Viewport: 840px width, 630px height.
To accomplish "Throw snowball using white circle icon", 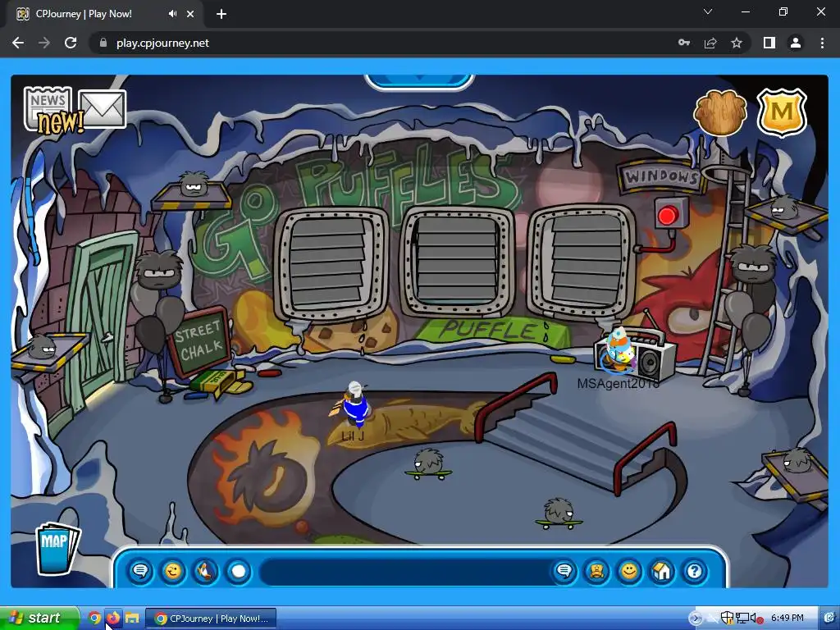I will 239,571.
